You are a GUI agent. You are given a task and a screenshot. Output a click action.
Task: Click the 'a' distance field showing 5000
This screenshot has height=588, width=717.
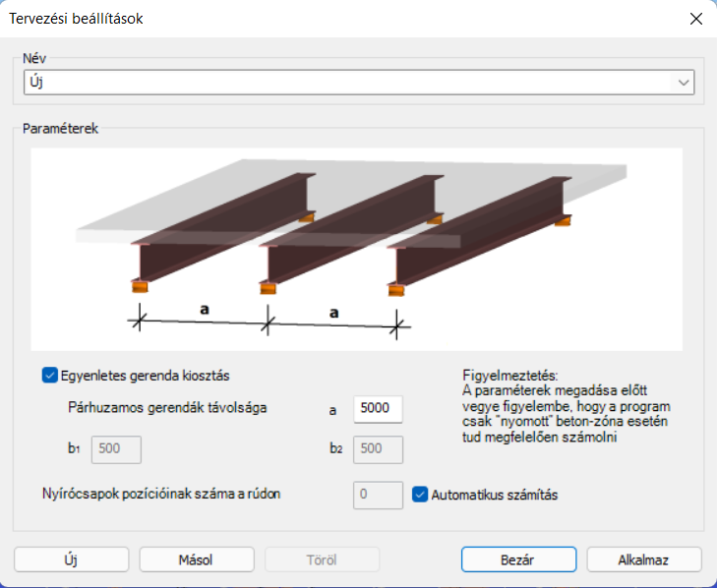[378, 409]
